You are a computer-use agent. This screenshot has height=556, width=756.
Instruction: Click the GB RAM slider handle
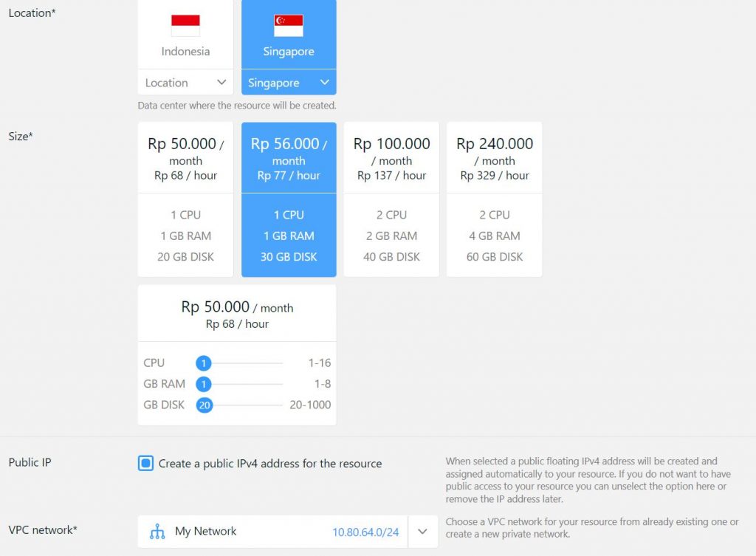tap(204, 384)
